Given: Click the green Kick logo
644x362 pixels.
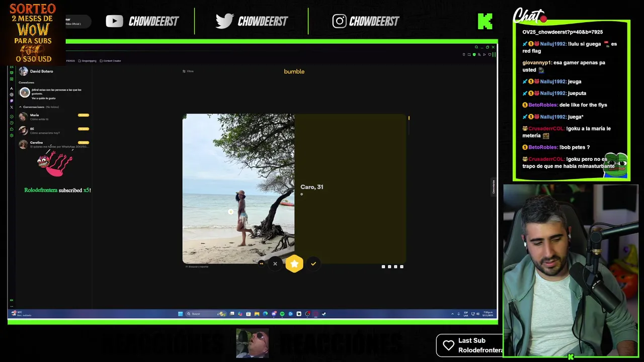Looking at the screenshot, I should (x=485, y=21).
